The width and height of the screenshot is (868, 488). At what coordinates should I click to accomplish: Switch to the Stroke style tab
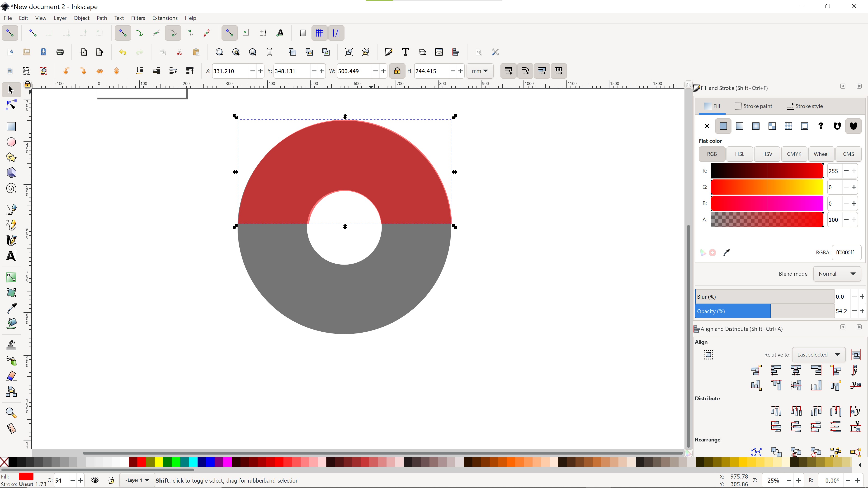pos(804,106)
